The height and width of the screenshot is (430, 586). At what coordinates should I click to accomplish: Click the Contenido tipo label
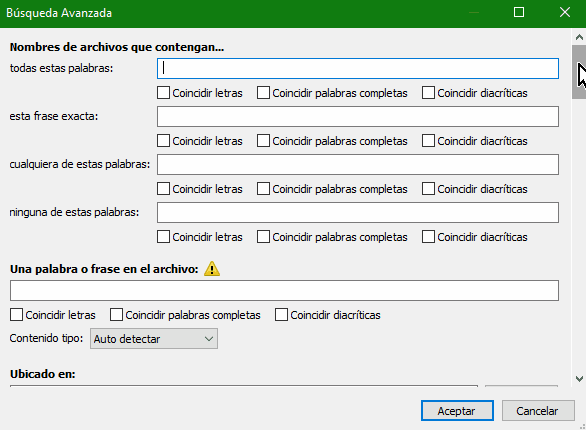[46, 338]
